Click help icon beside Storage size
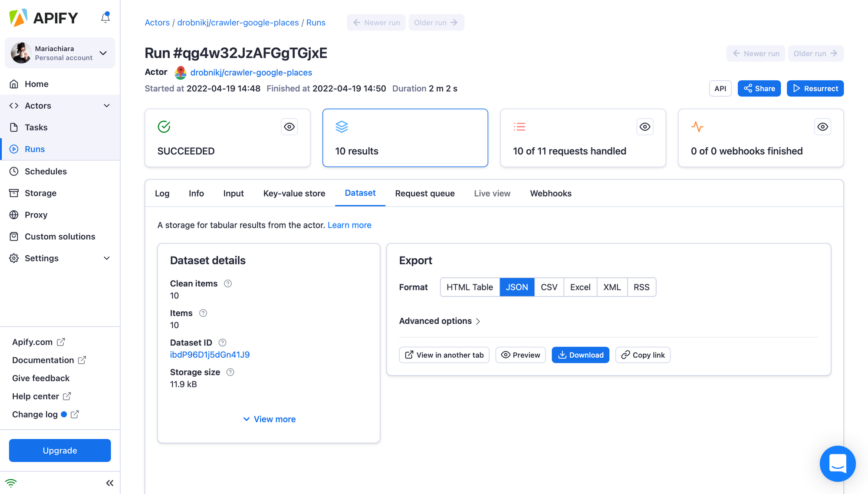The width and height of the screenshot is (868, 494). (x=230, y=372)
